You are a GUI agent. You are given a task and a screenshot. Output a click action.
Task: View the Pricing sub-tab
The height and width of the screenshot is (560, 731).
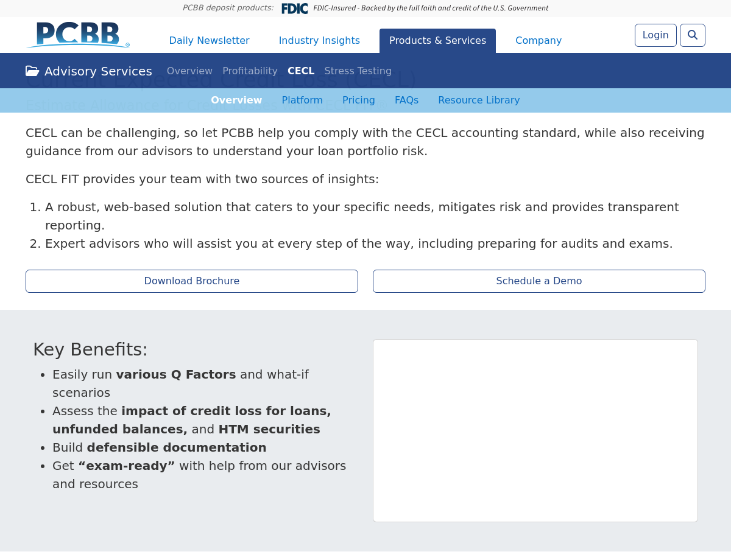click(358, 100)
